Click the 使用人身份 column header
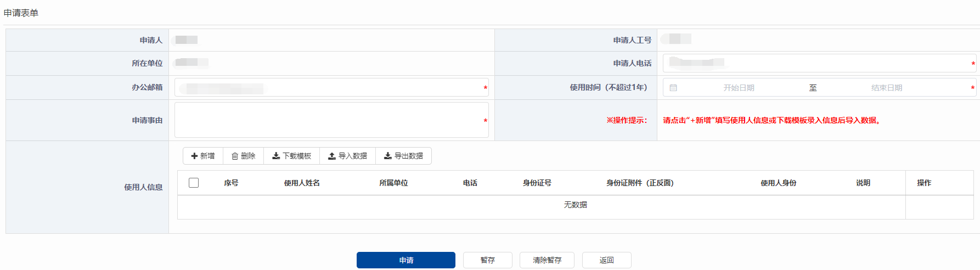980x270 pixels. click(778, 183)
